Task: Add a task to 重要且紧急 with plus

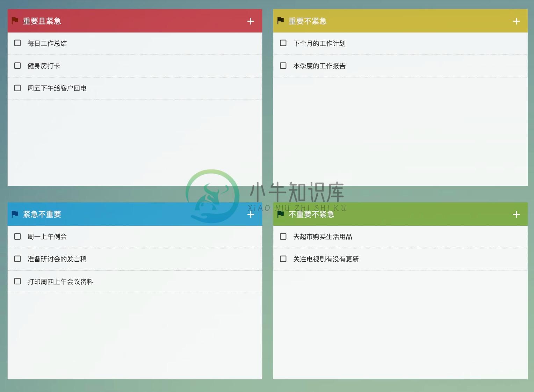Action: coord(251,21)
